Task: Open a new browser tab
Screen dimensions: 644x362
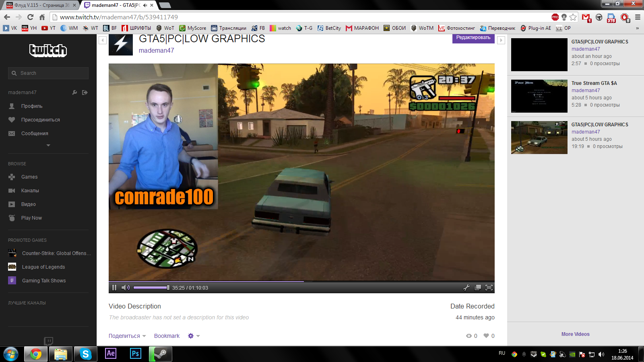Action: click(x=165, y=5)
